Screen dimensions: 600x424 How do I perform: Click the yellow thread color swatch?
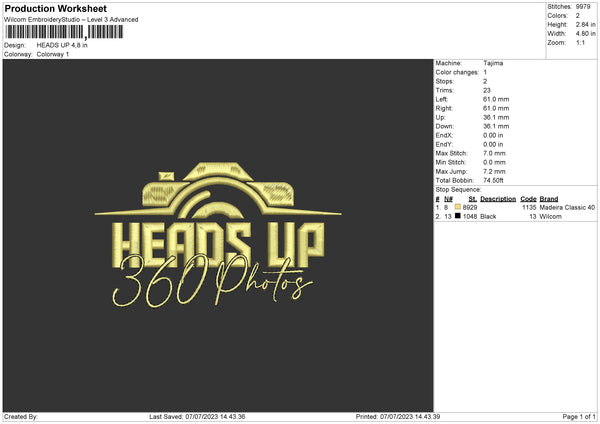[x=458, y=207]
